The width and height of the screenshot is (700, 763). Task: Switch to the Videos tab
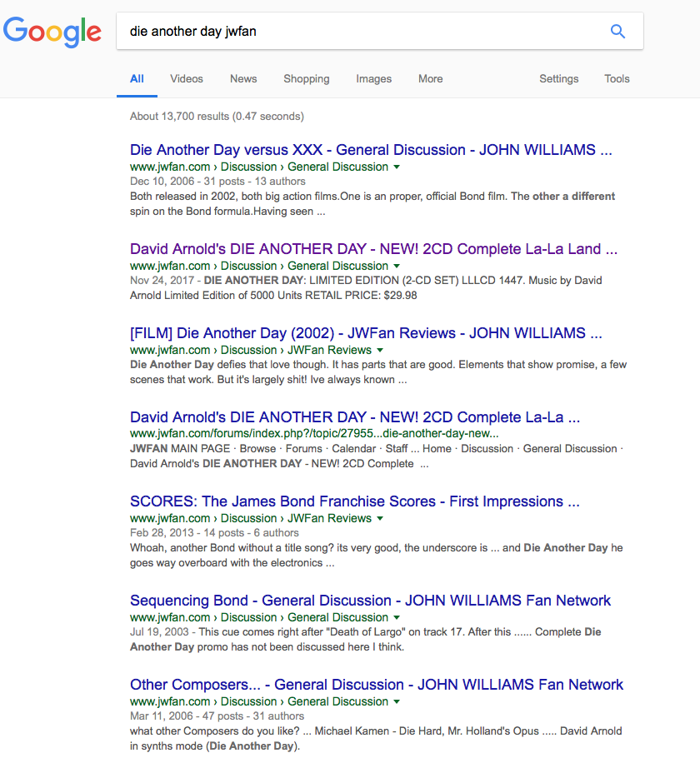tap(187, 79)
